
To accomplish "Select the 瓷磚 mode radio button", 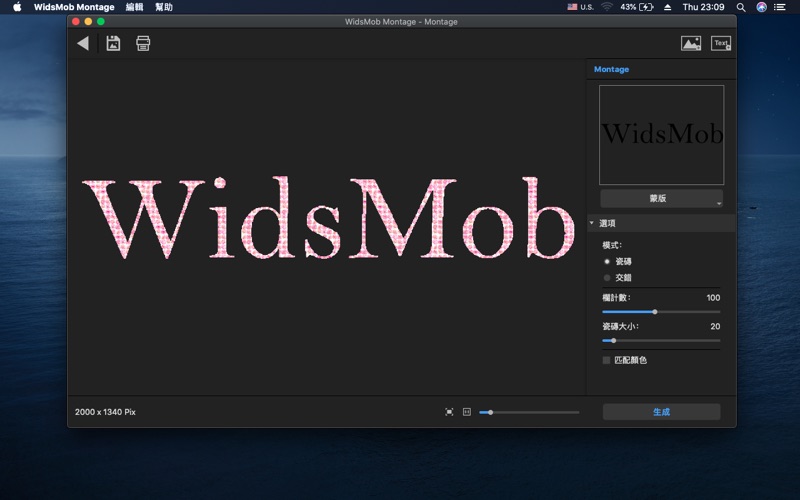I will point(607,261).
